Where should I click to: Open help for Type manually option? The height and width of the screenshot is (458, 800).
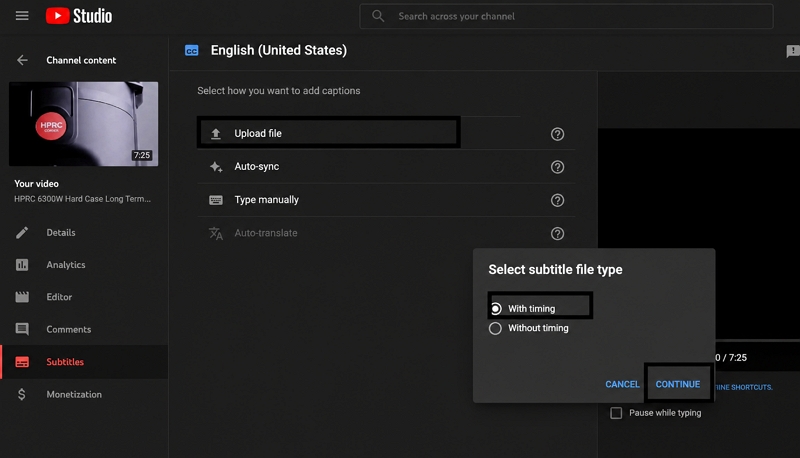(557, 200)
